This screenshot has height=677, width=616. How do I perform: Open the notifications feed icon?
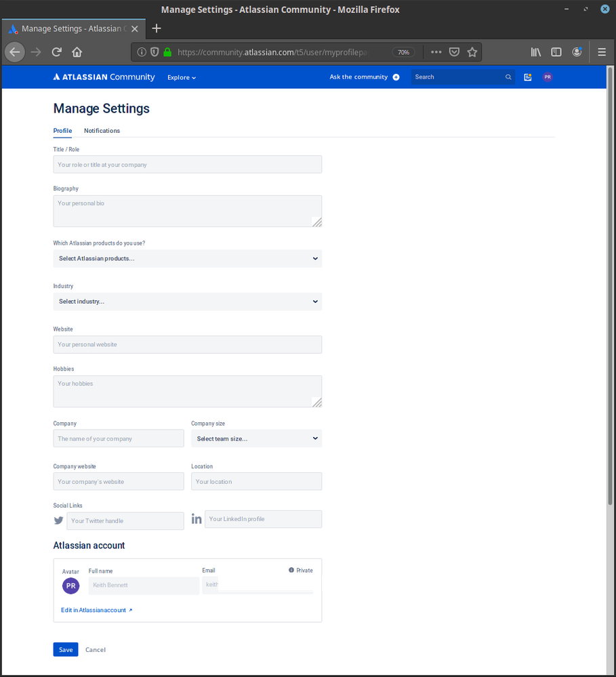click(527, 77)
